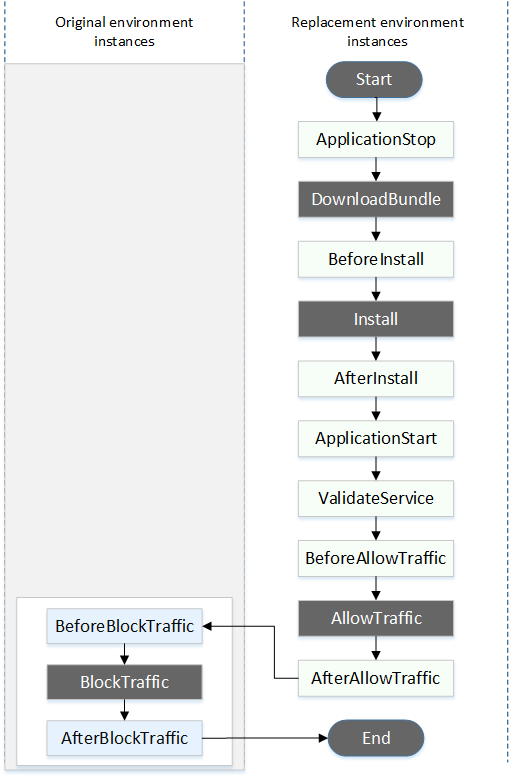Screen dimensions: 509x778
Task: Click the AfterAllowTraffic box
Action: pyautogui.click(x=376, y=678)
